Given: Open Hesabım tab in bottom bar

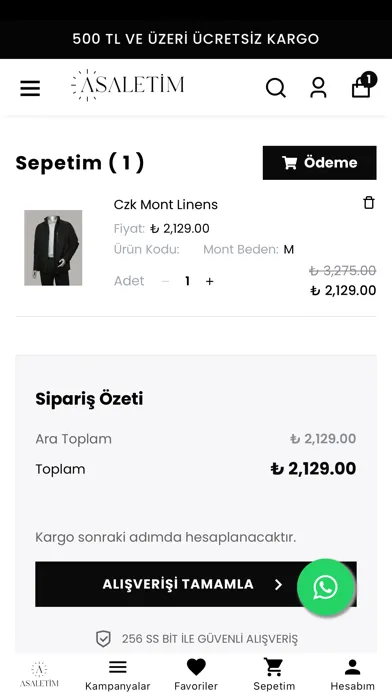Looking at the screenshot, I should click(352, 675).
